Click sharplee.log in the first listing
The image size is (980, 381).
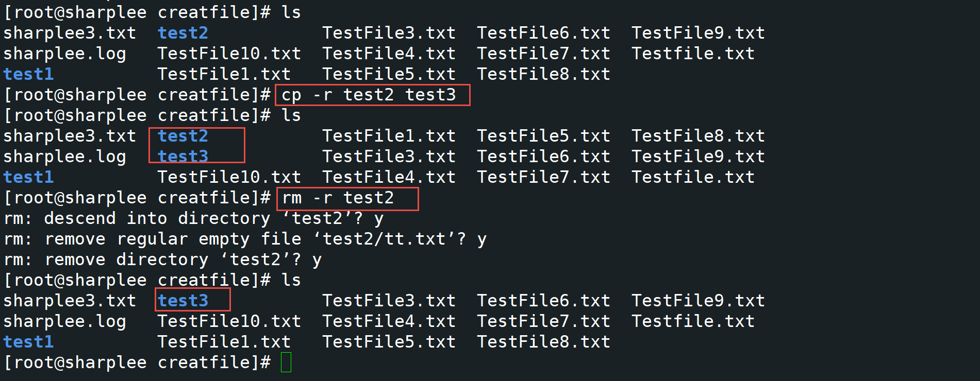[x=64, y=54]
